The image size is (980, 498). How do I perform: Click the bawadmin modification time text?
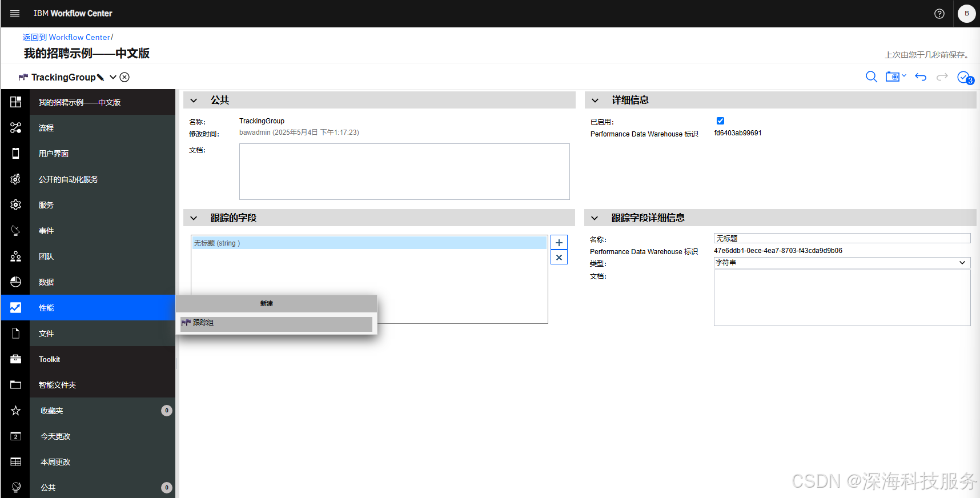[299, 132]
